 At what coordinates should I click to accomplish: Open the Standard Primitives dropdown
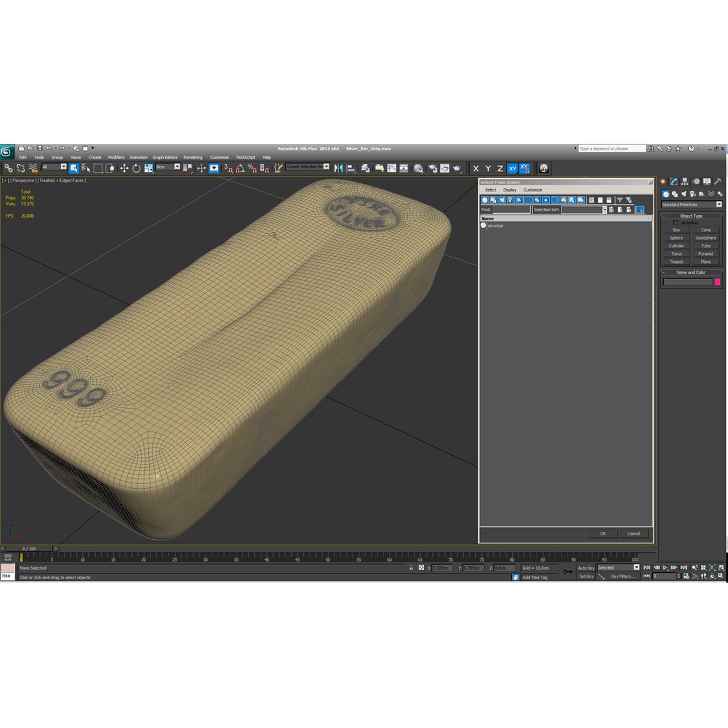pos(692,205)
